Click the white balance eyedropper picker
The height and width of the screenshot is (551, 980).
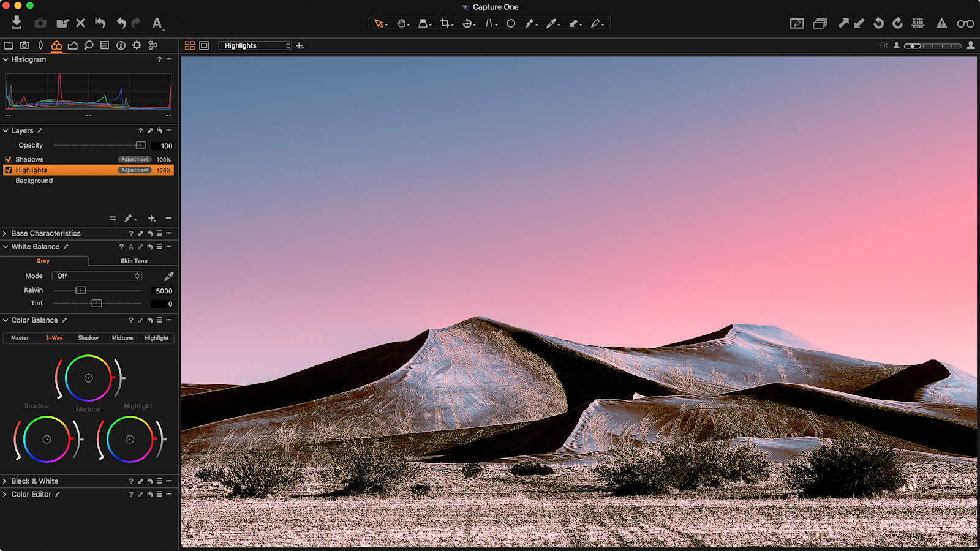coord(168,276)
